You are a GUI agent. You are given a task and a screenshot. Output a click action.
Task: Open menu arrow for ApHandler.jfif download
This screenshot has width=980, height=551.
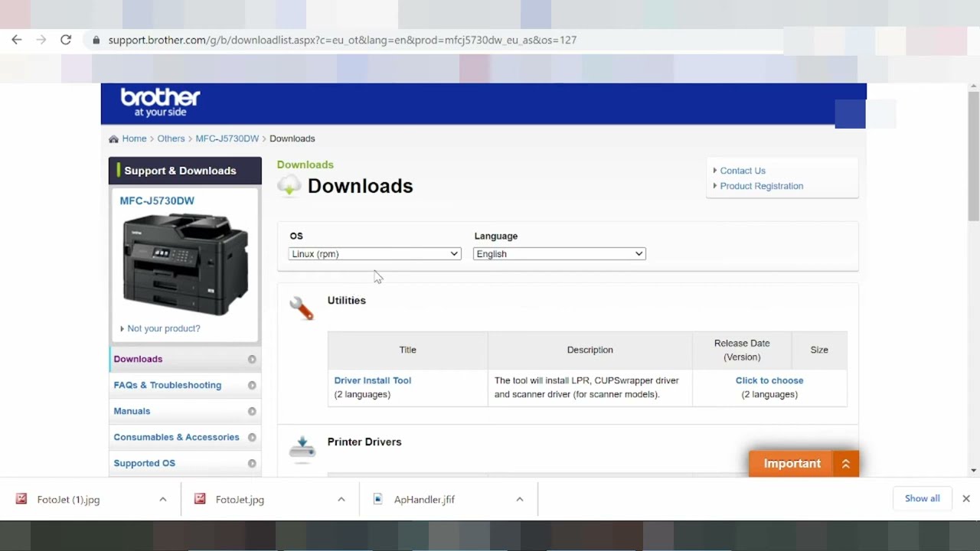coord(520,499)
